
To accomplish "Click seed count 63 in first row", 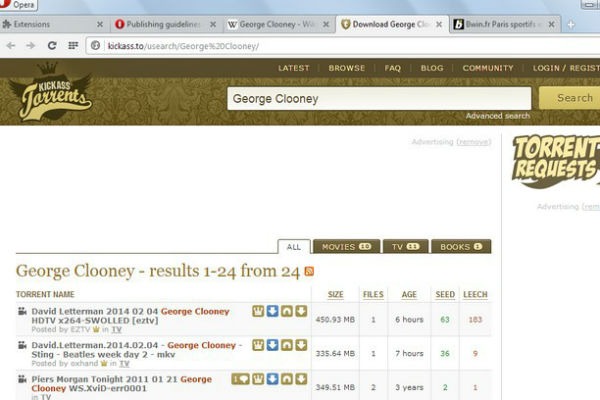I will point(445,320).
